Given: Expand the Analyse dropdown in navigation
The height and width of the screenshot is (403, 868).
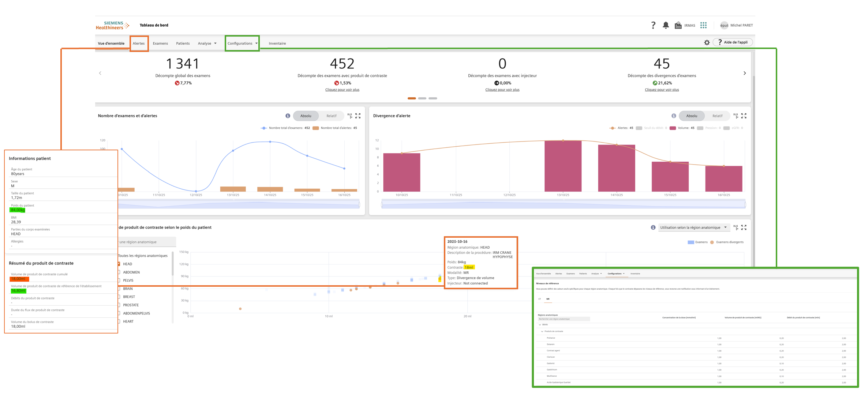Looking at the screenshot, I should pos(207,43).
